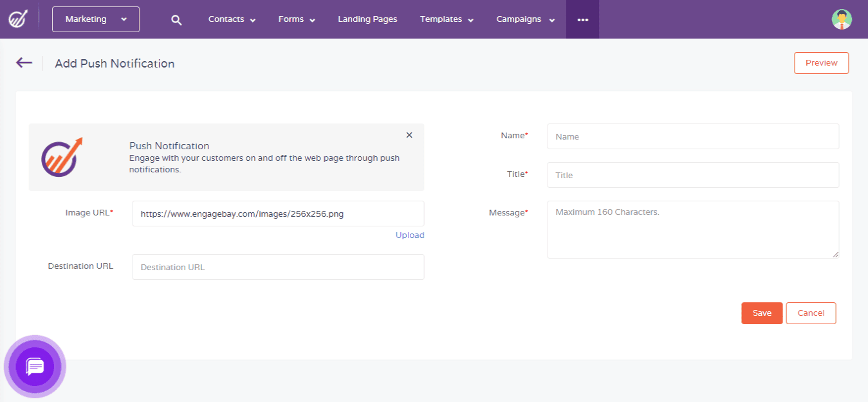Open the Templates dropdown menu

(447, 19)
